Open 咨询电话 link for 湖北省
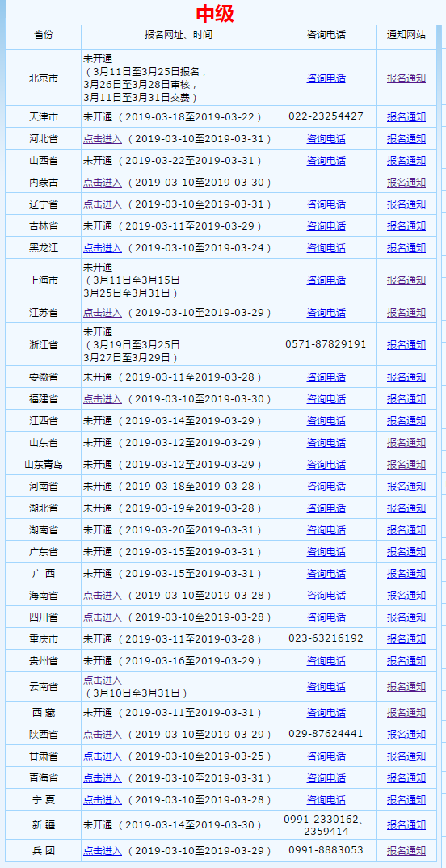Image resolution: width=446 pixels, height=868 pixels. [326, 508]
